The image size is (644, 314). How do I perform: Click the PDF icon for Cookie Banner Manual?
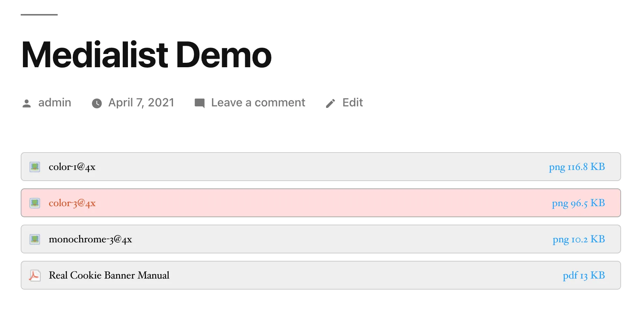(x=35, y=276)
